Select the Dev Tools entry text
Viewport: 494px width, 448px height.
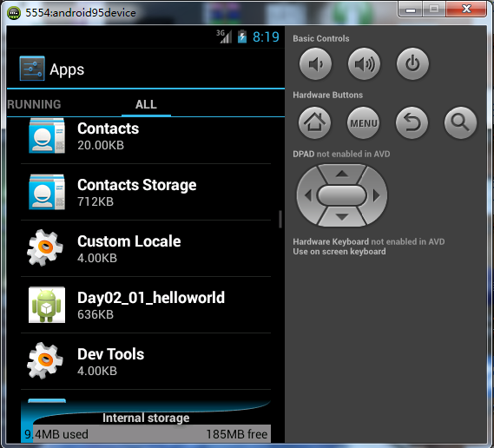pos(110,362)
